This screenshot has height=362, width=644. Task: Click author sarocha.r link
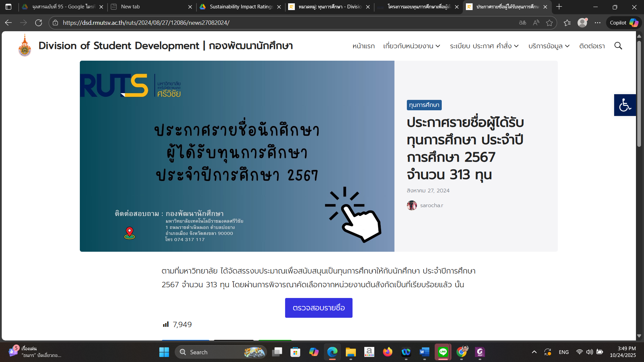pyautogui.click(x=431, y=205)
